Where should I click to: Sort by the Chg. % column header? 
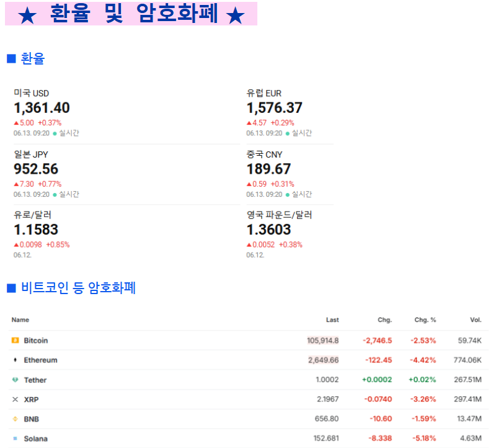coord(425,320)
